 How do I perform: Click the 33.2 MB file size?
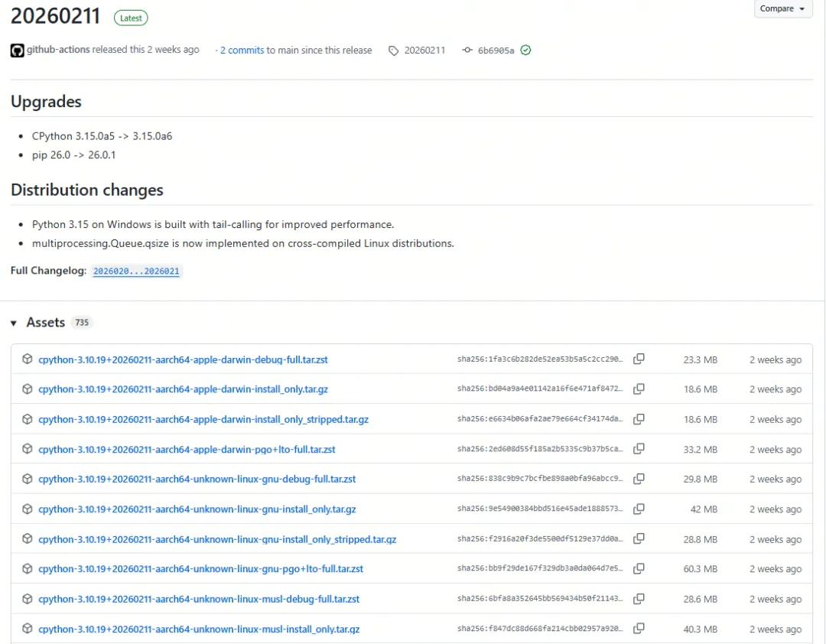click(700, 450)
